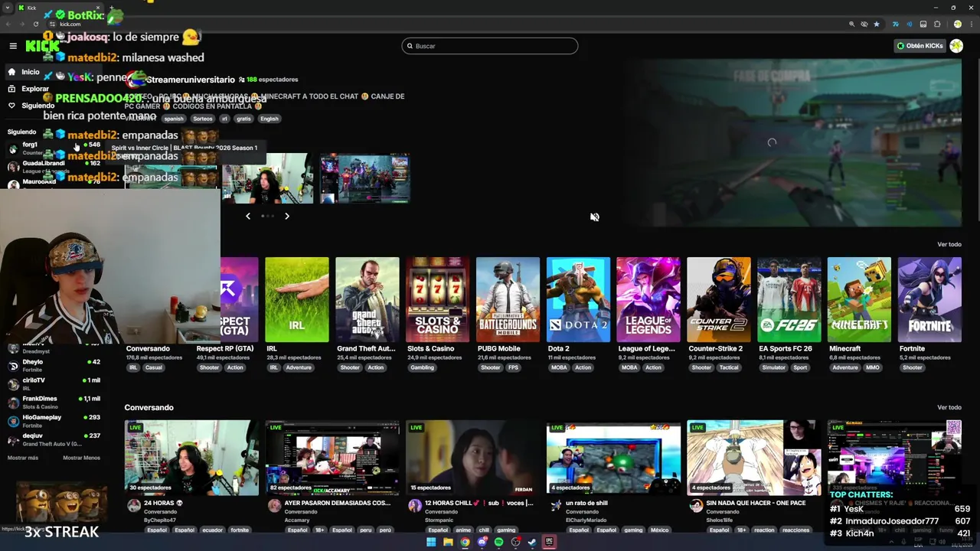
Task: Open Dheylo channel in sidebar
Action: click(x=54, y=365)
